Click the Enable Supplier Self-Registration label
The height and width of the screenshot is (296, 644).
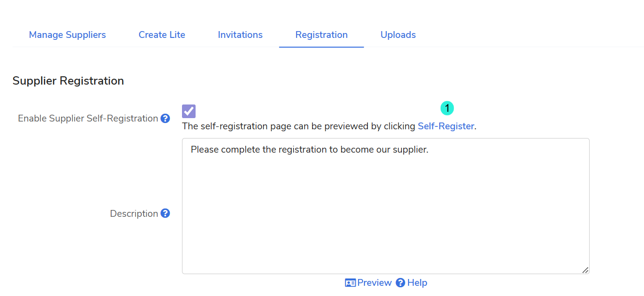click(x=88, y=119)
